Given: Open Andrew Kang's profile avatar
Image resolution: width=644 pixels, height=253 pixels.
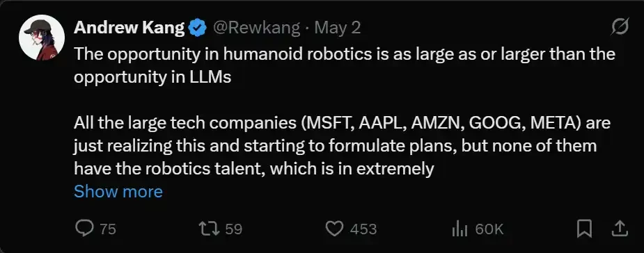Looking at the screenshot, I should (x=42, y=38).
